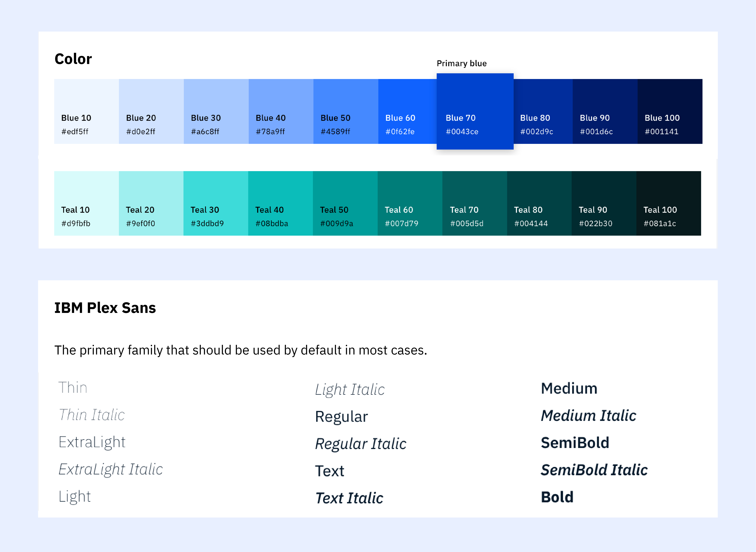Image resolution: width=756 pixels, height=552 pixels.
Task: Pick the Blue 60 swatch
Action: click(408, 111)
